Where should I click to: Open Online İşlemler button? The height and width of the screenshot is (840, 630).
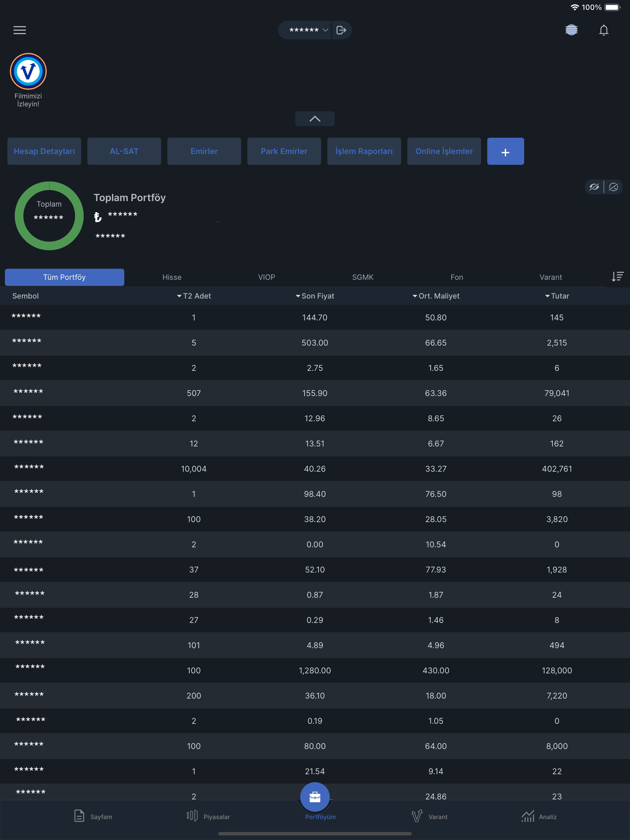tap(444, 151)
